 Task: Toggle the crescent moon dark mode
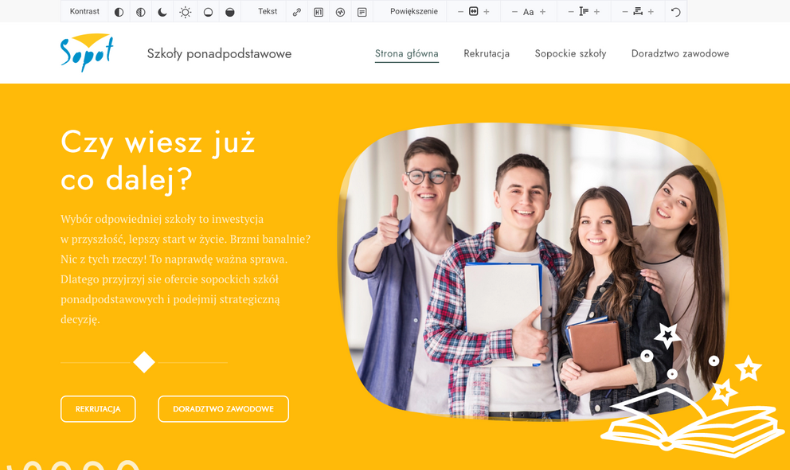(x=162, y=12)
